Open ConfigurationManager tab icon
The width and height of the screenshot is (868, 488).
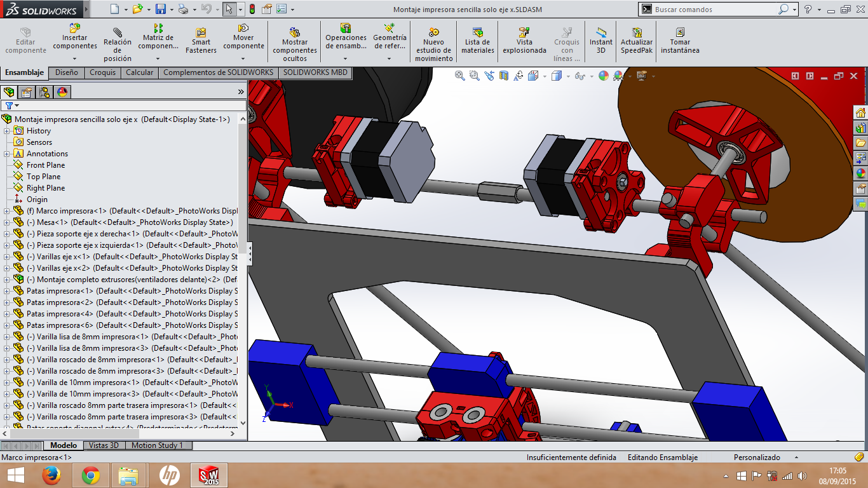(x=44, y=92)
